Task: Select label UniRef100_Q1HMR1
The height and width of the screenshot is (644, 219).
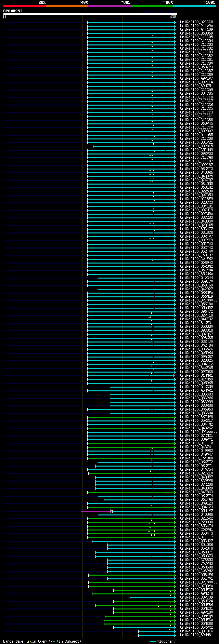Action: click(x=196, y=375)
